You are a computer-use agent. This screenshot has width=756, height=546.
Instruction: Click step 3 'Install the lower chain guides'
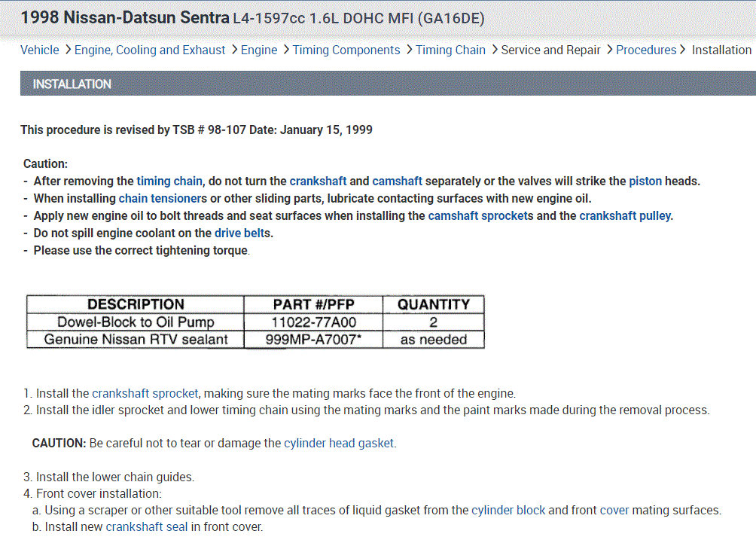point(108,477)
